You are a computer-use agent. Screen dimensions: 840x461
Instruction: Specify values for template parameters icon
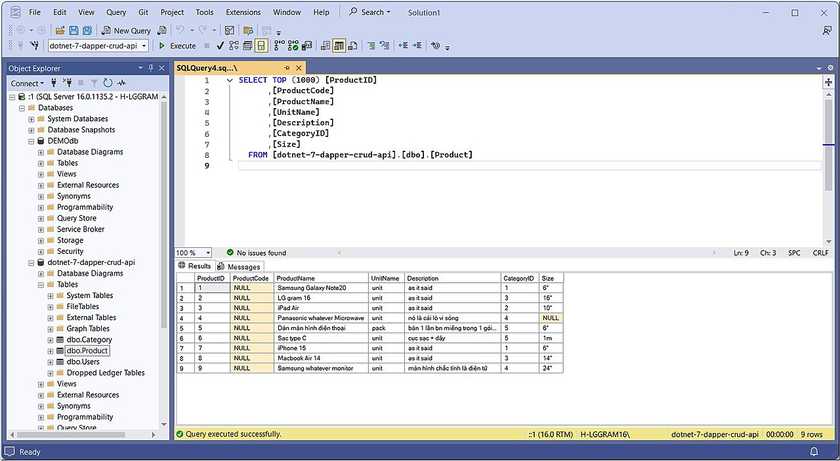coord(436,46)
